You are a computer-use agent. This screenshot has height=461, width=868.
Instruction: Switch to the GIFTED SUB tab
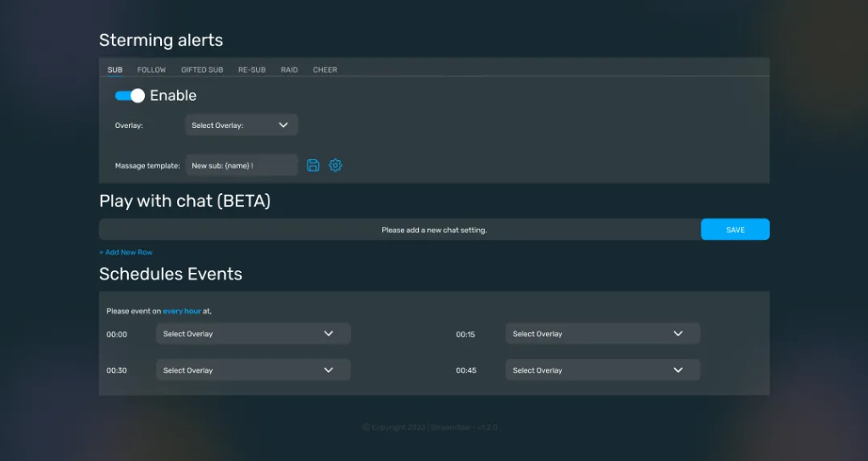click(x=202, y=69)
